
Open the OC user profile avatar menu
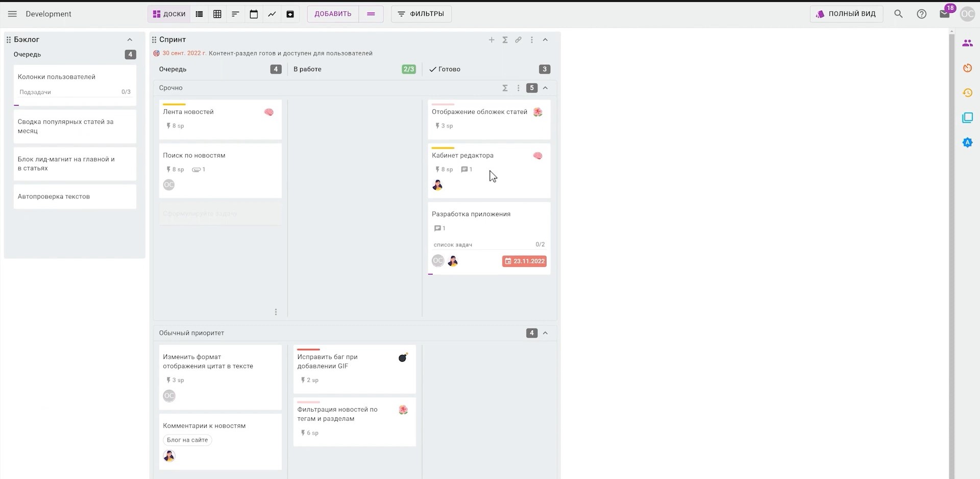click(967, 14)
